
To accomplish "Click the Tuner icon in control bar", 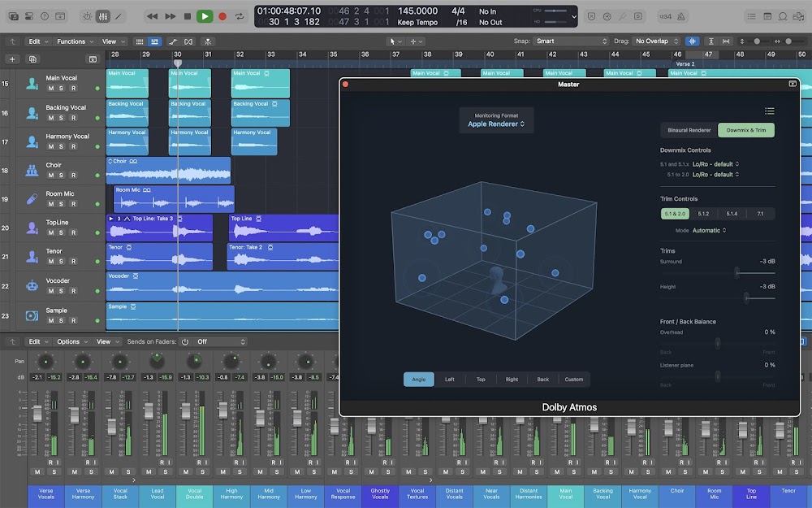I will pos(623,16).
